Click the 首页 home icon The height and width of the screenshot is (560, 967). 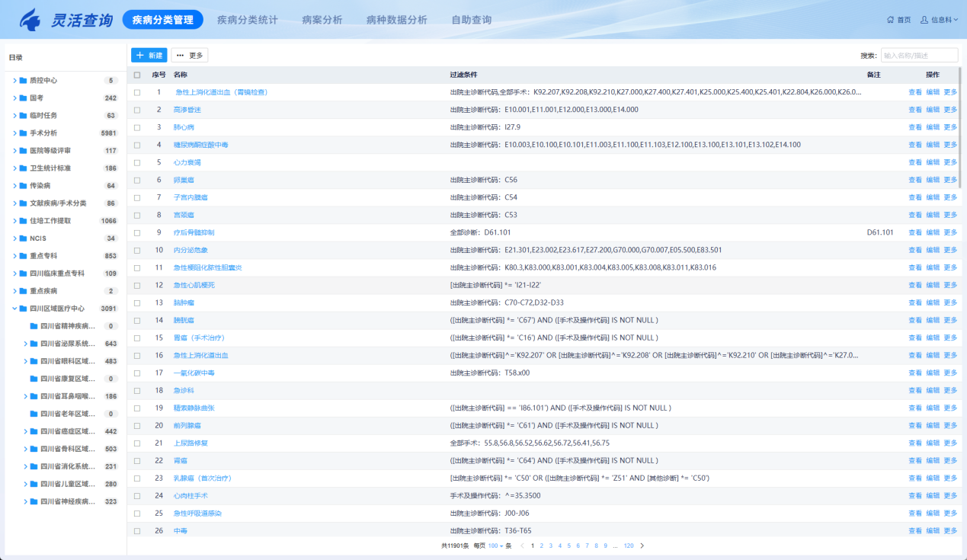click(x=890, y=20)
